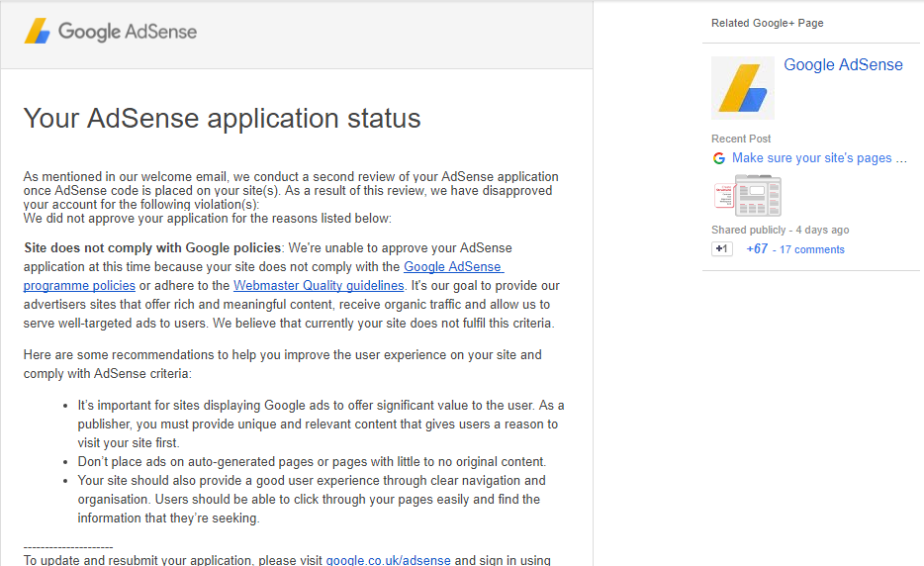Click the recent post preview thumbnail
The image size is (924, 566).
click(x=747, y=194)
